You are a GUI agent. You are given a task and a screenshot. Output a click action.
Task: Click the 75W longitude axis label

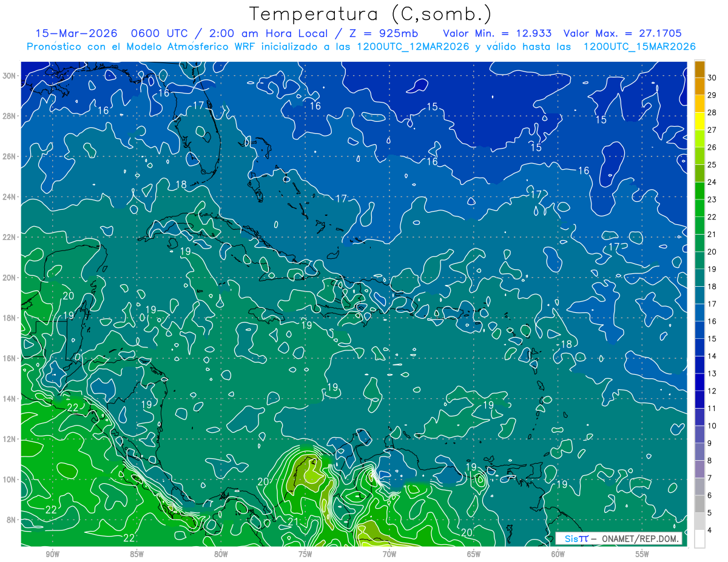[x=305, y=554]
